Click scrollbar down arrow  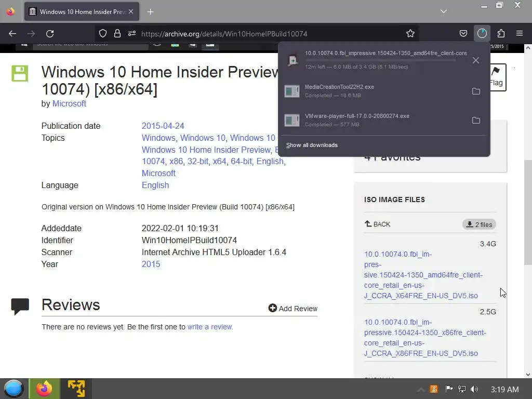[x=528, y=374]
